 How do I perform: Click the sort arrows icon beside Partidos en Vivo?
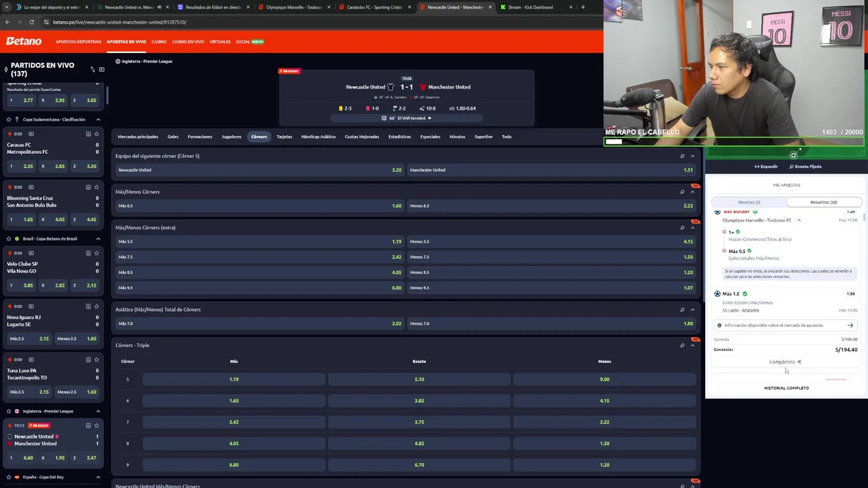[x=93, y=69]
